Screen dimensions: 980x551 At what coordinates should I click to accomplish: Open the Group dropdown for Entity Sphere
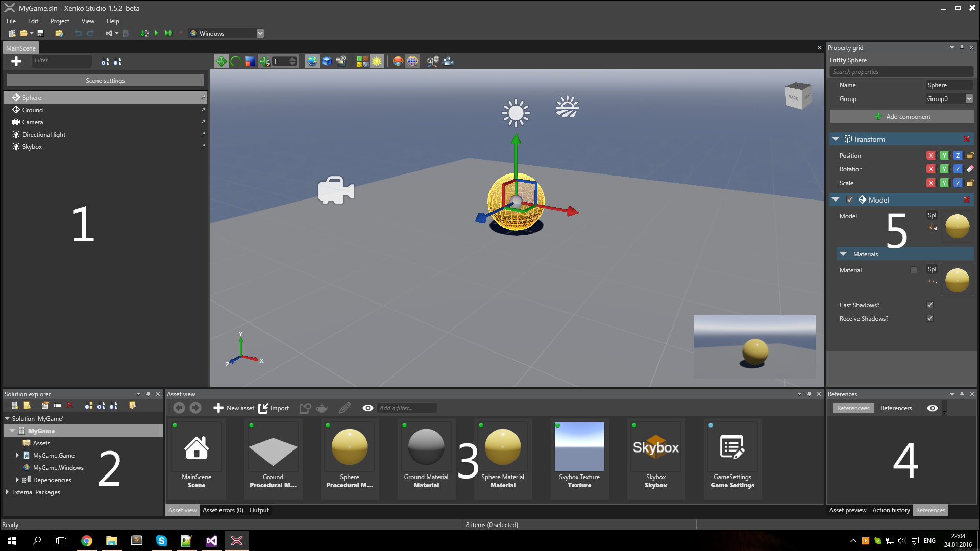tap(971, 99)
